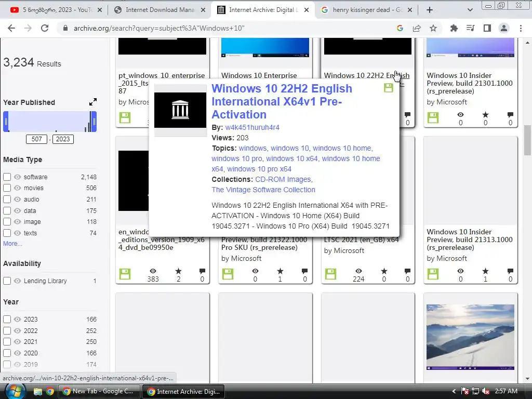Click the left handle of year slider
532x399 pixels.
pyautogui.click(x=6, y=122)
